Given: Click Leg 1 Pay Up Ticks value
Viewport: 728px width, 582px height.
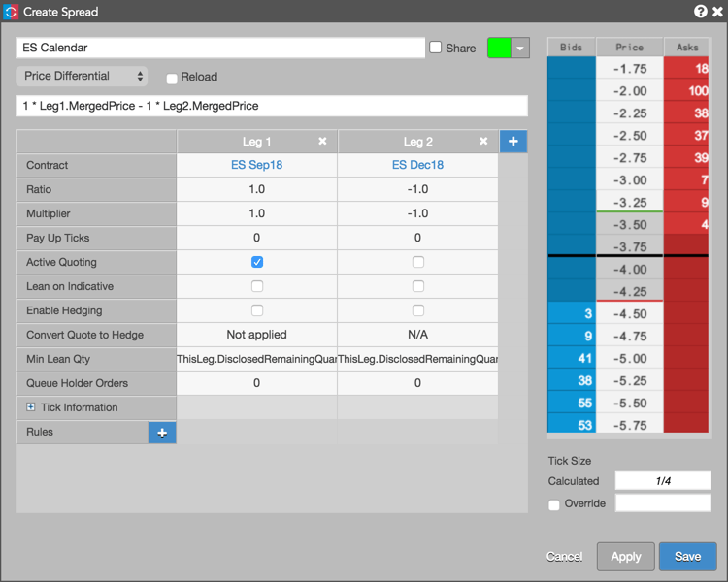Looking at the screenshot, I should (257, 238).
